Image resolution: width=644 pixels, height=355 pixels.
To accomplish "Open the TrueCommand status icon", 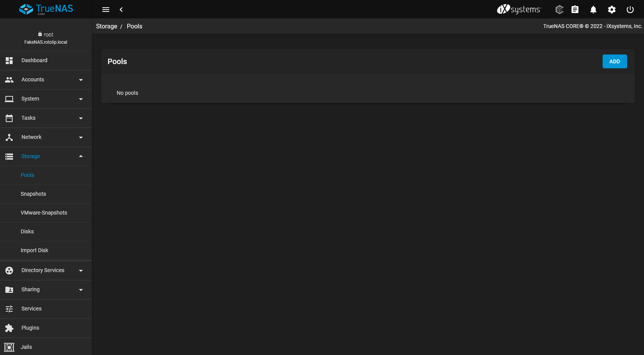I will click(x=559, y=10).
